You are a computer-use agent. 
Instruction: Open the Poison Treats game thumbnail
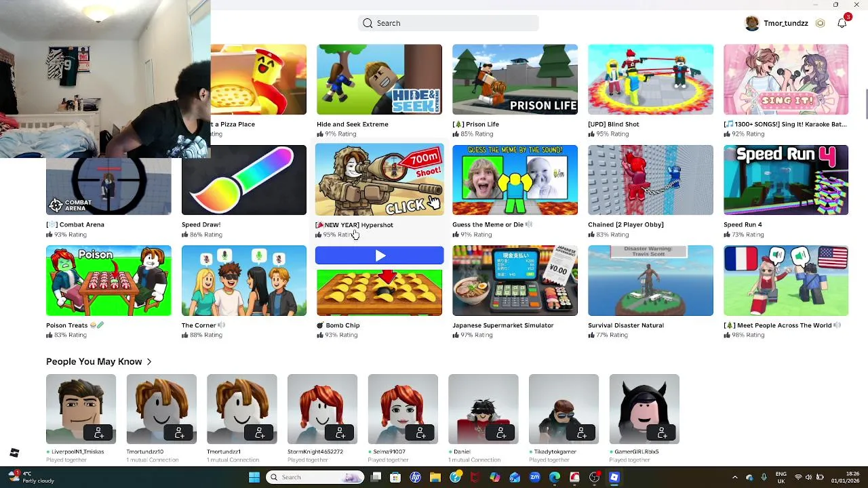click(x=108, y=281)
